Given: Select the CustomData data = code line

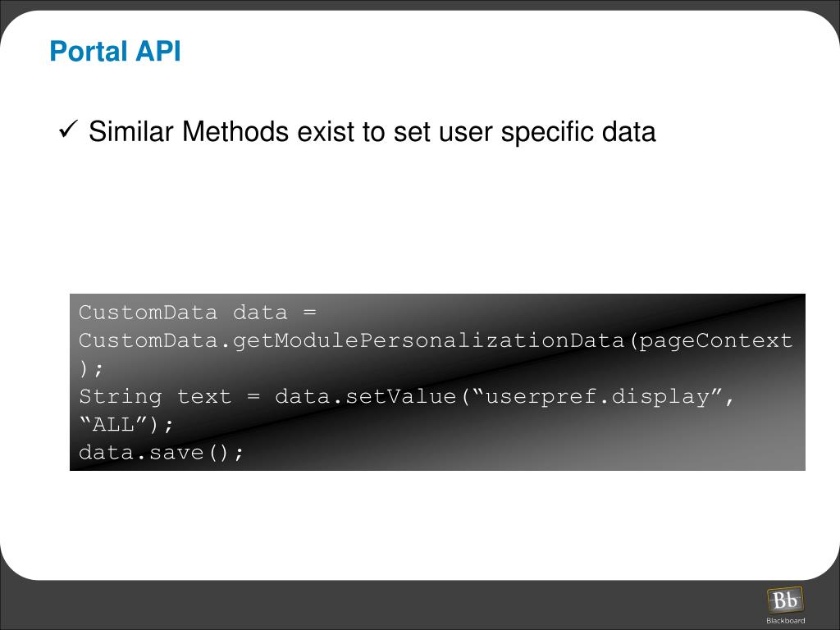Looking at the screenshot, I should [197, 313].
